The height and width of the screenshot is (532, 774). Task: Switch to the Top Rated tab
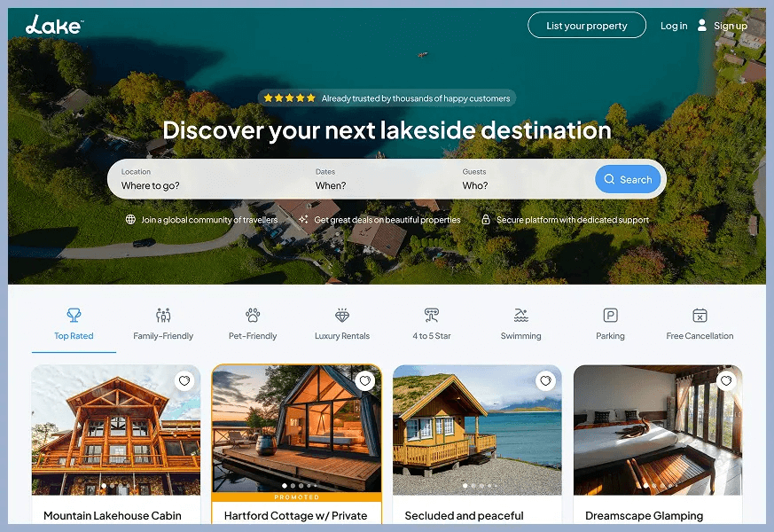click(74, 325)
